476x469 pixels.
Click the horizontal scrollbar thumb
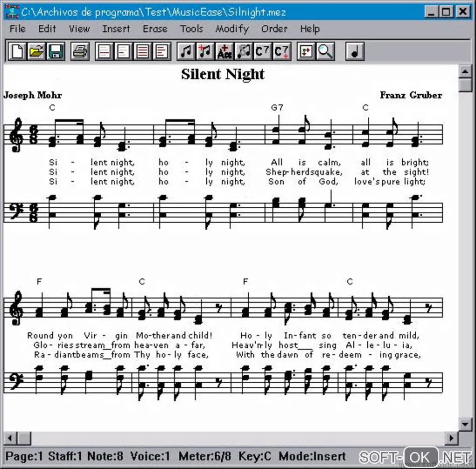coord(24,438)
